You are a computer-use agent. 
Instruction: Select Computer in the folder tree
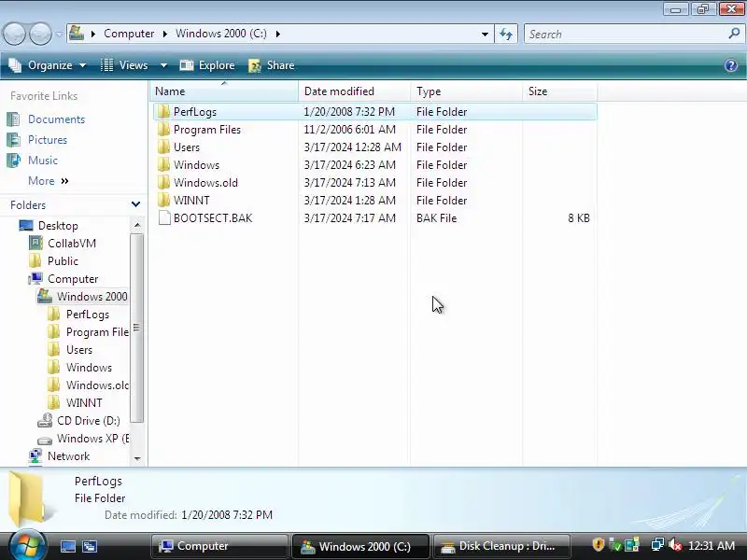point(73,279)
